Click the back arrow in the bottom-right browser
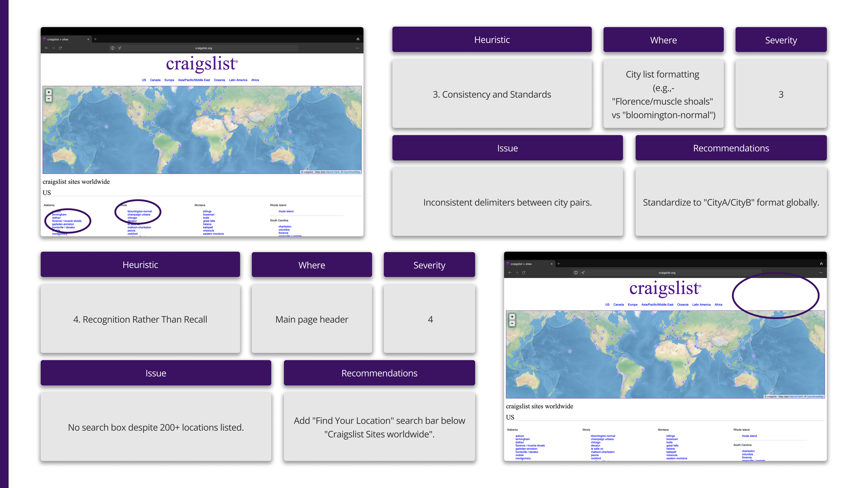The height and width of the screenshot is (488, 868). 510,273
